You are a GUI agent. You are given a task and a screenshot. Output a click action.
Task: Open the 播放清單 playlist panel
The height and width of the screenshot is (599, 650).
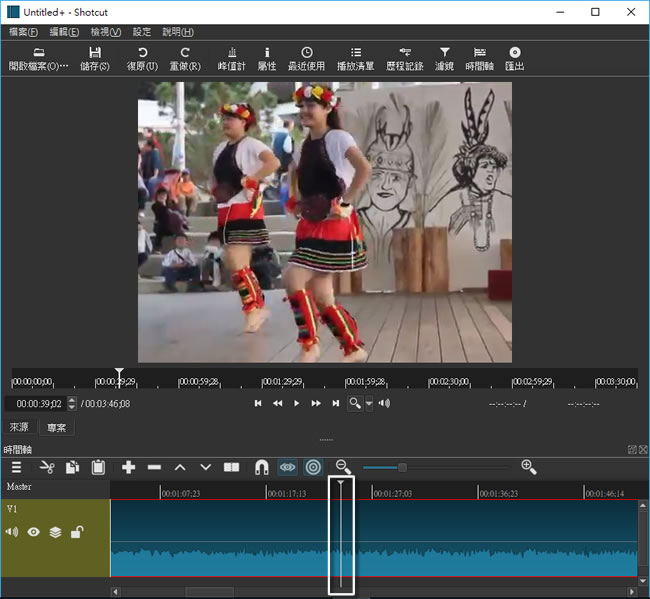coord(356,58)
